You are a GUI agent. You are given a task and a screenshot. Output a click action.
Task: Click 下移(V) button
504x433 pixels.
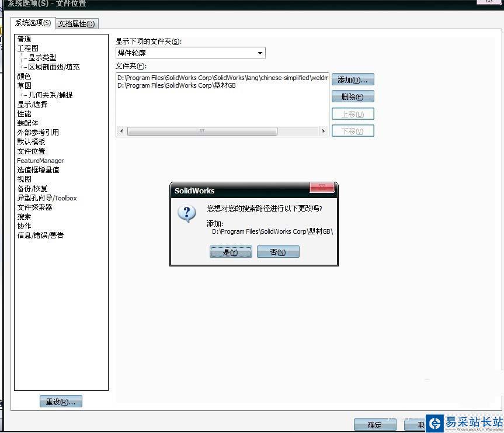click(x=353, y=131)
